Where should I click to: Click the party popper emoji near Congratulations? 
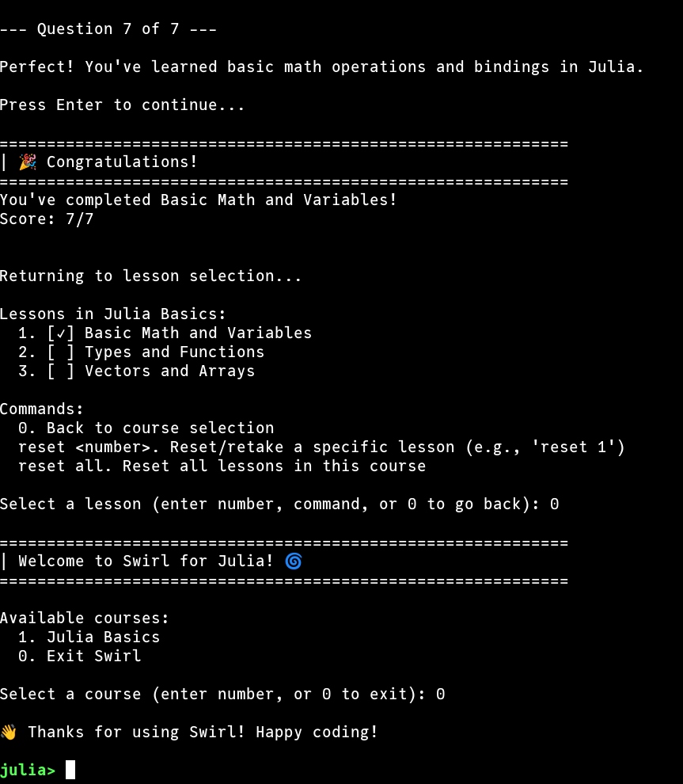tap(28, 162)
